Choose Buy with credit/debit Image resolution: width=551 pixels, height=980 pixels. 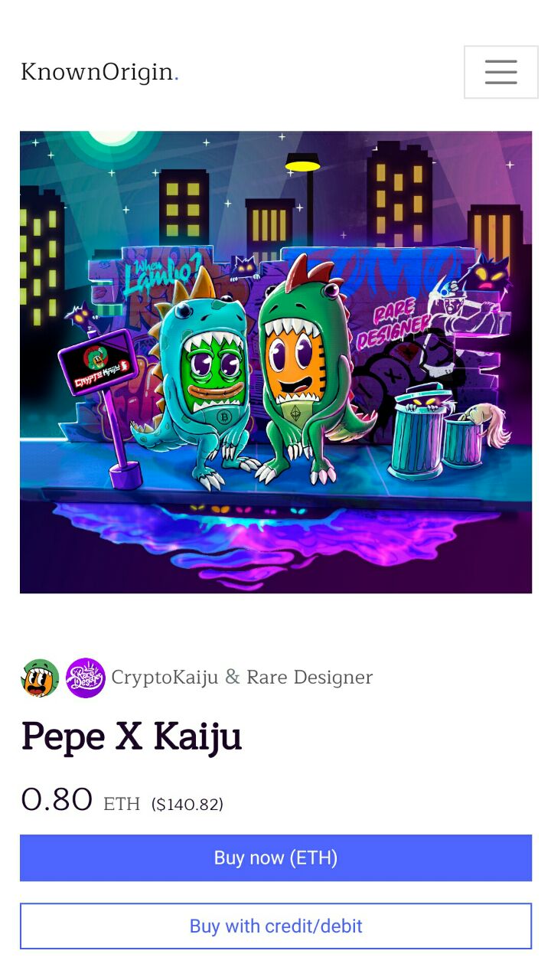point(275,926)
